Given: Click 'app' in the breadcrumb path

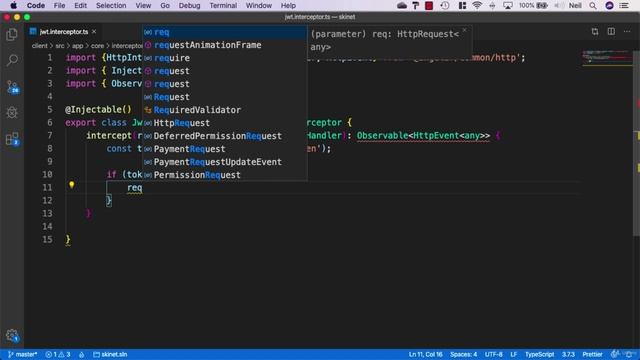Looking at the screenshot, I should pyautogui.click(x=77, y=46).
